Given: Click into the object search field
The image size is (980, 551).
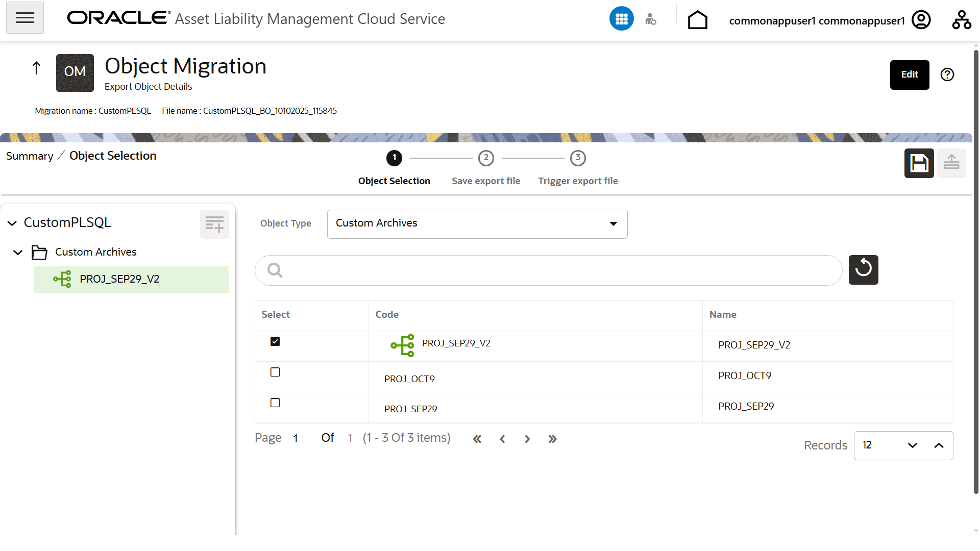Looking at the screenshot, I should pyautogui.click(x=556, y=270).
